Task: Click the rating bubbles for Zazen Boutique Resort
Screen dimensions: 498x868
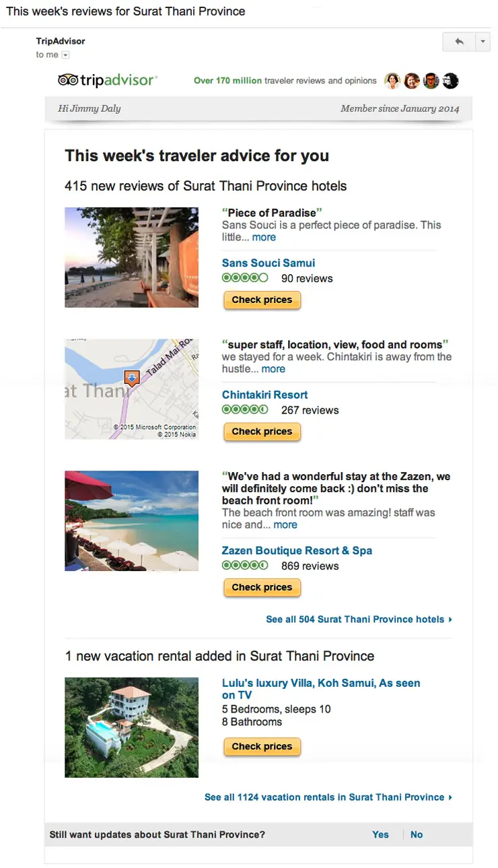Action: coord(245,566)
